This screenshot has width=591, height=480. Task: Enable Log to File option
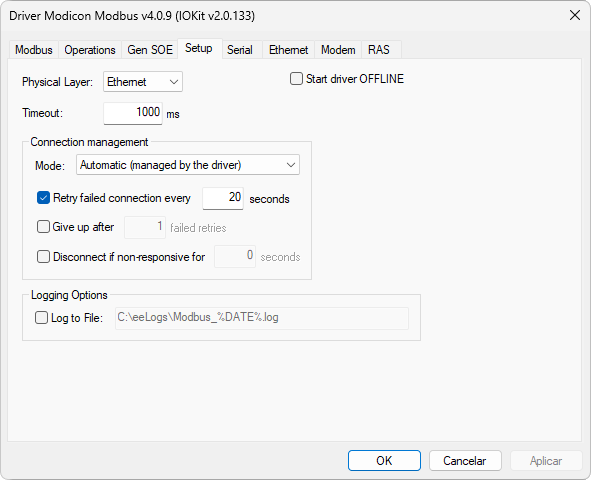(41, 318)
